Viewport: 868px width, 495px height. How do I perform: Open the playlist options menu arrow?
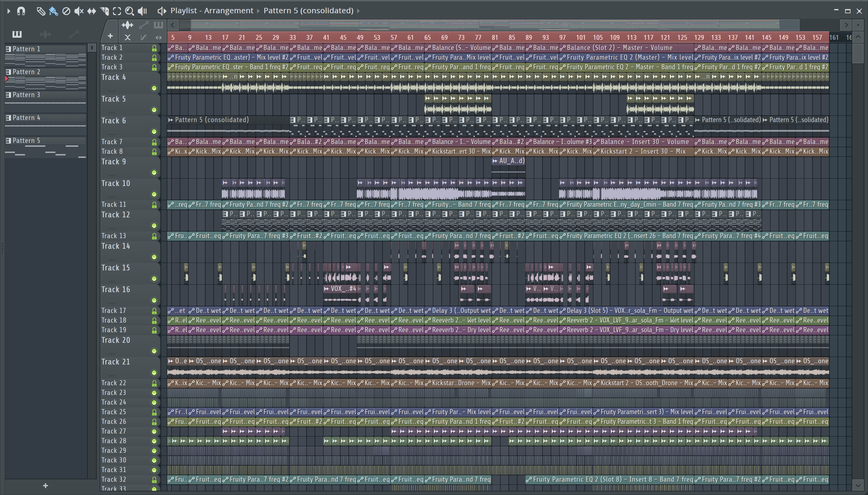coord(9,11)
